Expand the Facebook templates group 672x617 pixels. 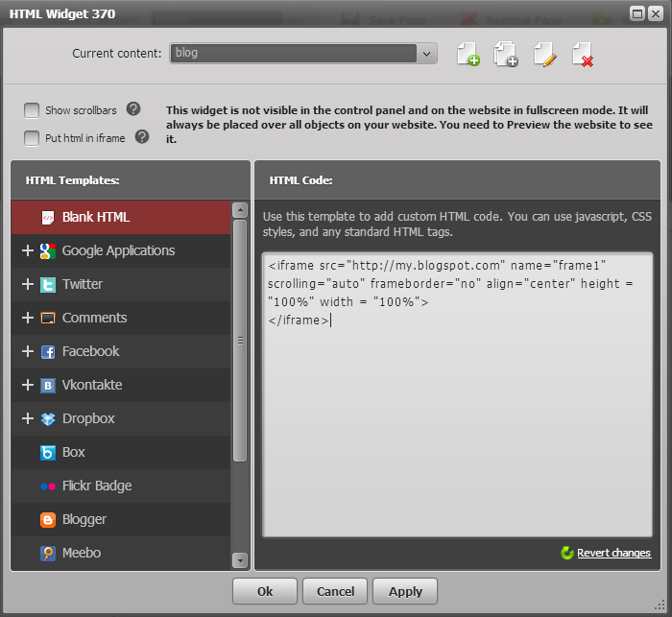28,351
